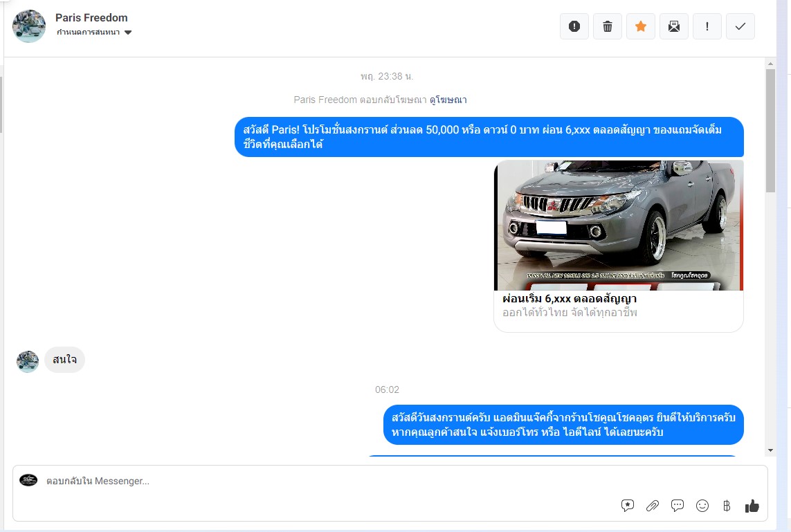Open saved replies speech bubble icon

pos(677,506)
